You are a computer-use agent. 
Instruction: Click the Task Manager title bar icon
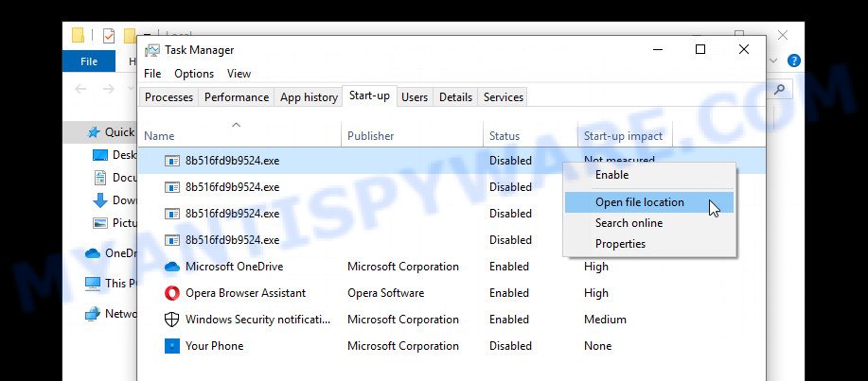coord(152,50)
